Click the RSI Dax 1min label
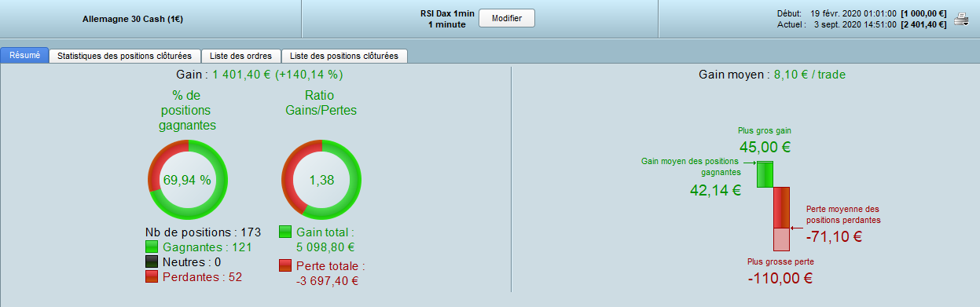Screen dimensions: 980x307 [x=447, y=13]
